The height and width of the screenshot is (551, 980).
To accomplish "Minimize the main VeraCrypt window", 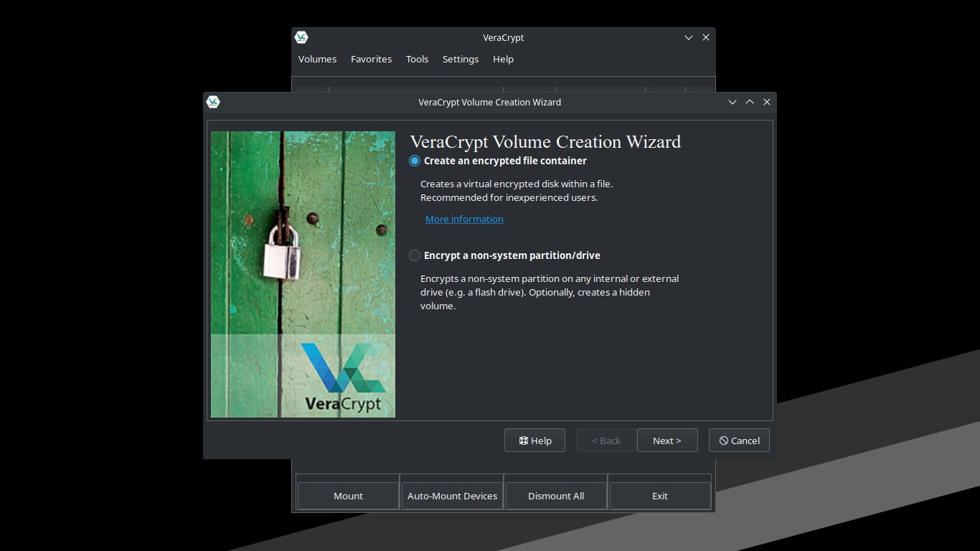I will (689, 37).
